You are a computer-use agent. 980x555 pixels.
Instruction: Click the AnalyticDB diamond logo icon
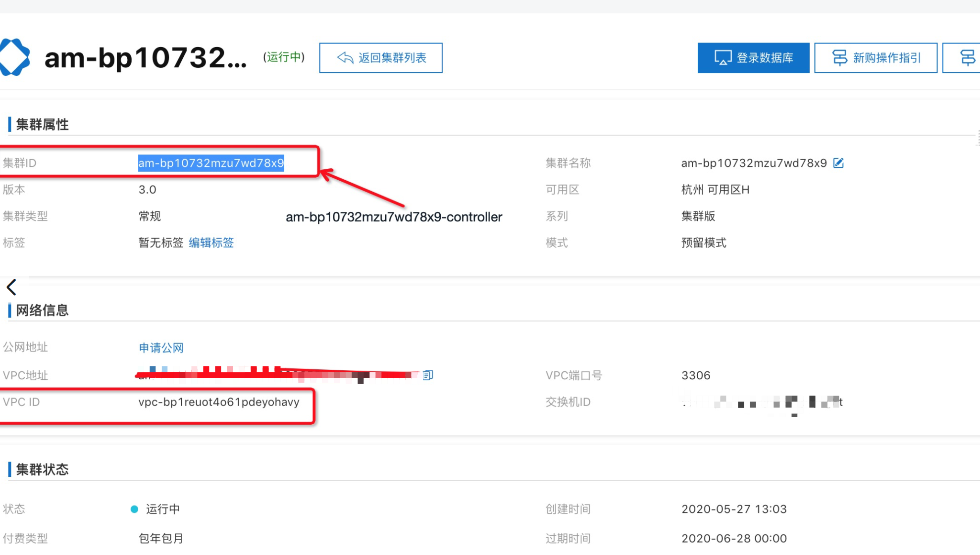click(15, 57)
